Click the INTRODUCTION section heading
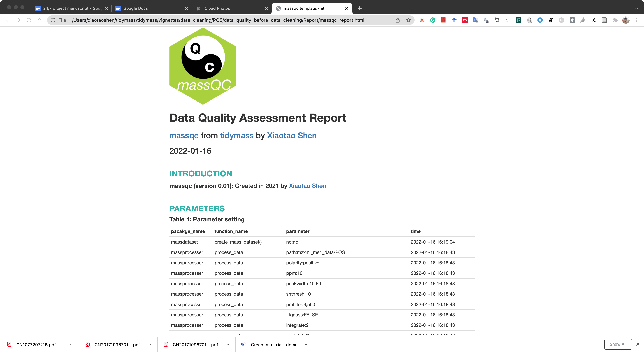Image resolution: width=644 pixels, height=354 pixels. pos(201,173)
